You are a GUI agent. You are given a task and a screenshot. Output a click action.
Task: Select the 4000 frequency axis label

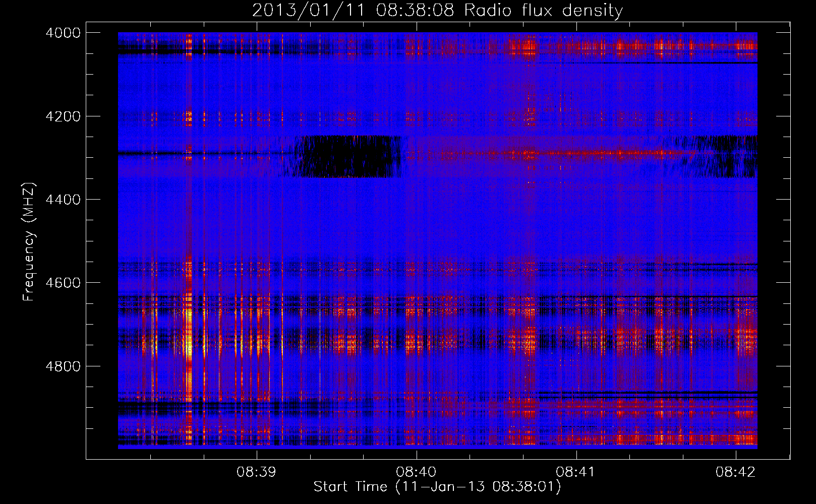(63, 33)
